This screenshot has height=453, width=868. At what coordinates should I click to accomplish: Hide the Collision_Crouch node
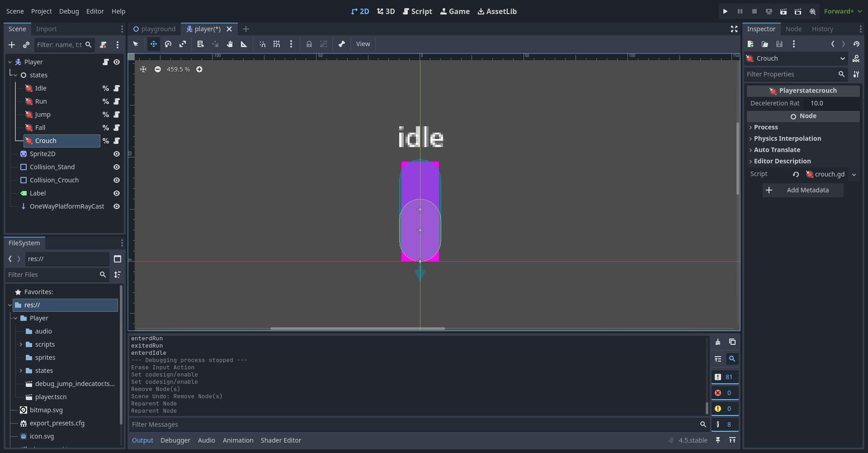click(x=117, y=180)
